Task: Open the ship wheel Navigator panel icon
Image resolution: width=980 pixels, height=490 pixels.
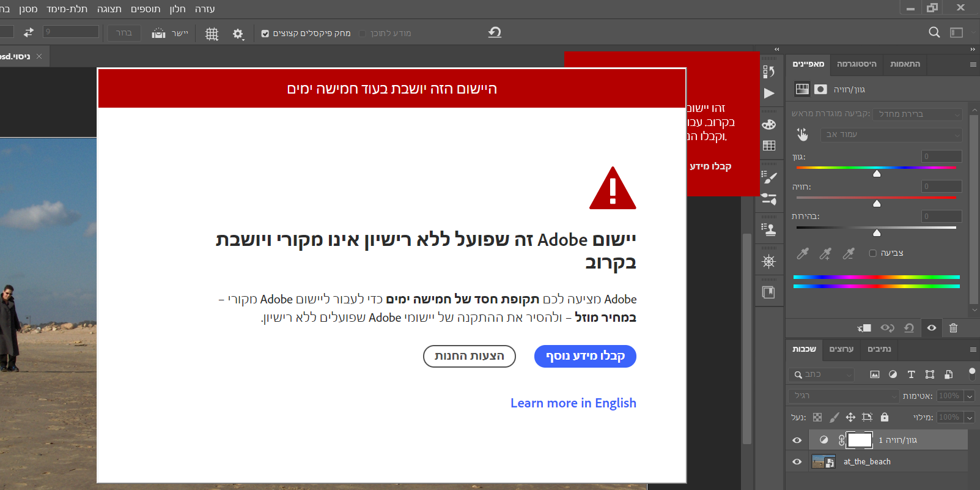Action: (769, 262)
